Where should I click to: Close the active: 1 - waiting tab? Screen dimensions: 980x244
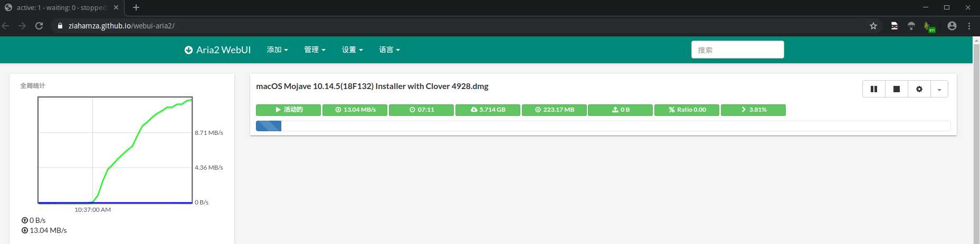tap(116, 7)
